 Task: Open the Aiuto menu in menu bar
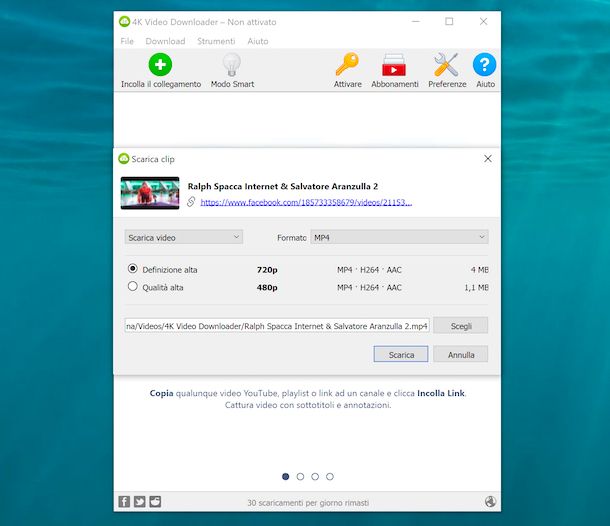coord(258,41)
